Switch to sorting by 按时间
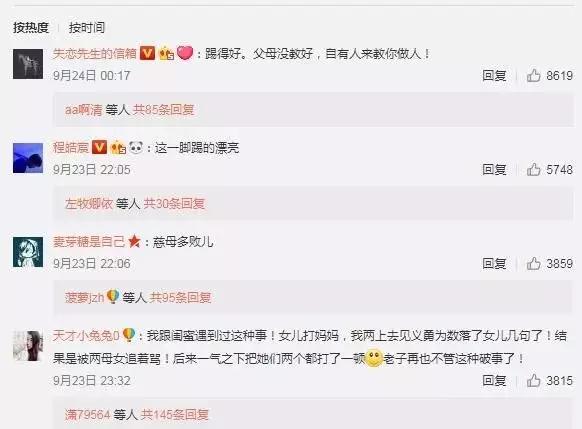Image resolution: width=582 pixels, height=429 pixels. pyautogui.click(x=87, y=27)
